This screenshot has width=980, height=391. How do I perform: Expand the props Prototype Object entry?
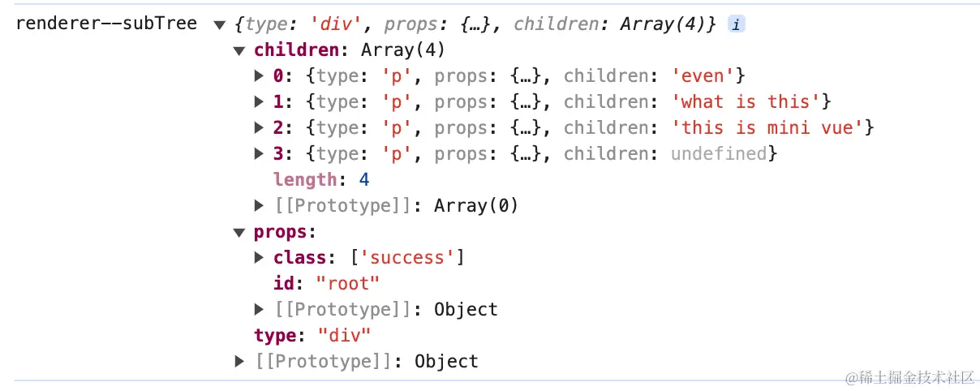259,310
